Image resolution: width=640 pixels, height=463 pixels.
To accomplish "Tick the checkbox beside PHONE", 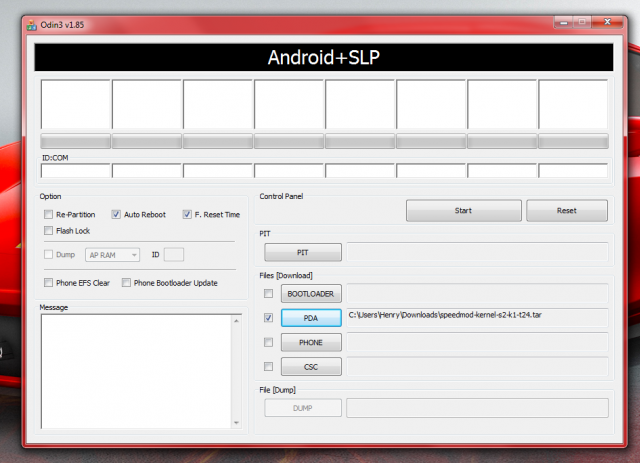I will [269, 342].
